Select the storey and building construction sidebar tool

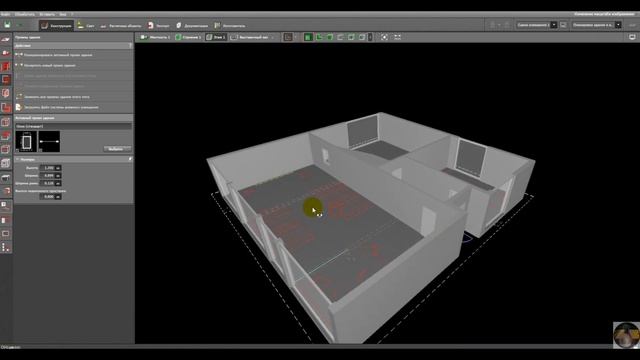pos(6,67)
